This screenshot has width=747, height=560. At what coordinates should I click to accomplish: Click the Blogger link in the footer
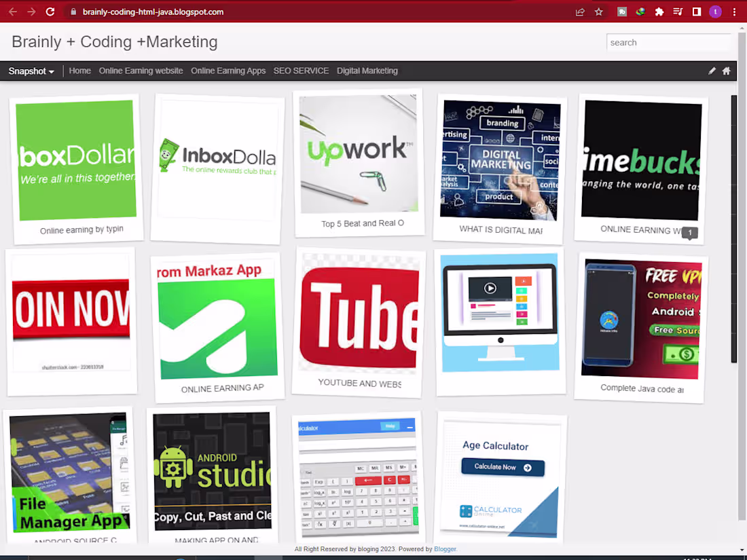445,548
